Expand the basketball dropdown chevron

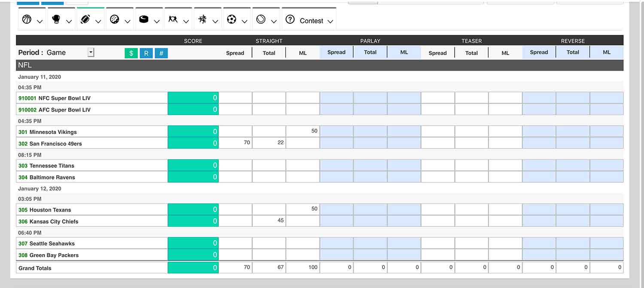pyautogui.click(x=40, y=21)
